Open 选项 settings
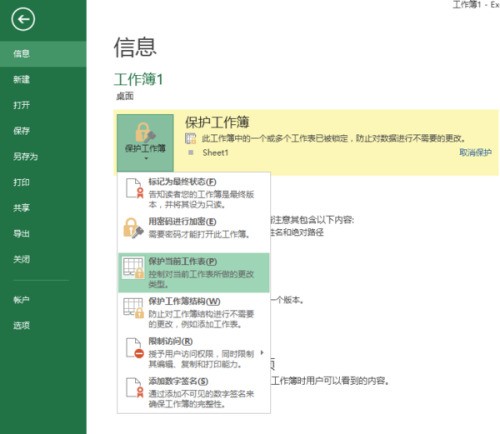The image size is (500, 434). tap(43, 325)
